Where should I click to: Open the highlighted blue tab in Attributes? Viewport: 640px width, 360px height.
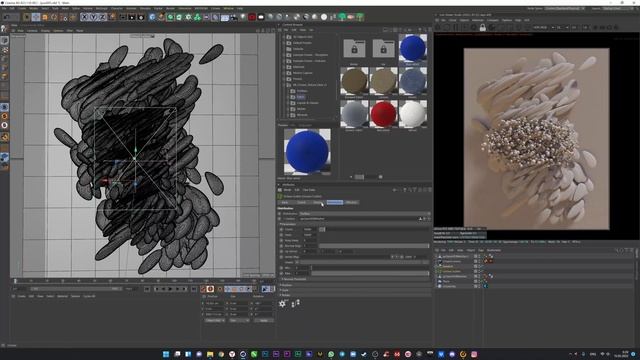(335, 202)
